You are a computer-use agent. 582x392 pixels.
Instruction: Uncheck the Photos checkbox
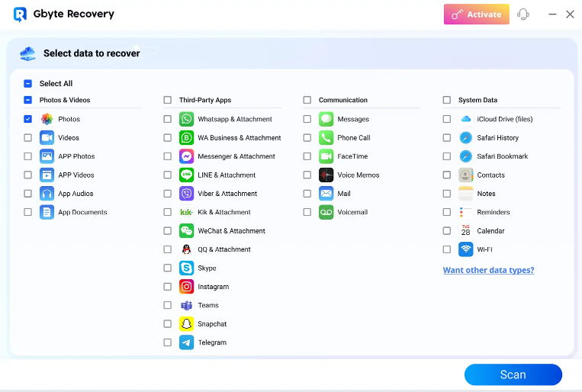(x=27, y=119)
